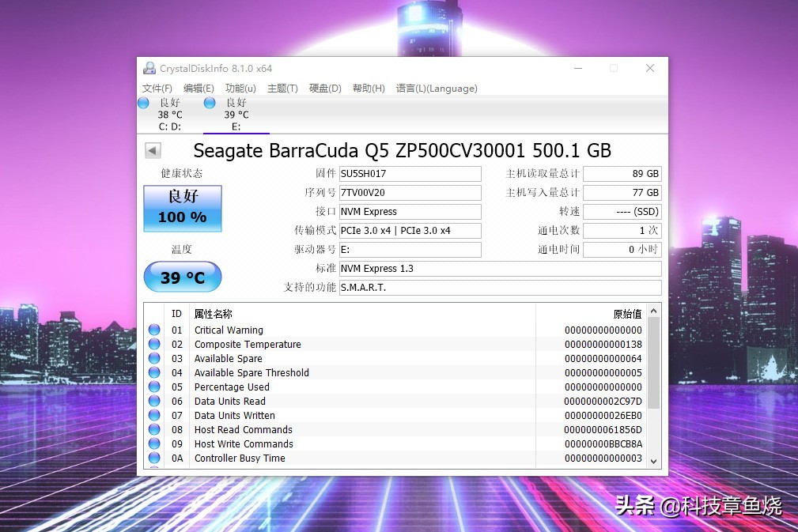
Task: Click the 良好 100% health status button
Action: (x=183, y=207)
